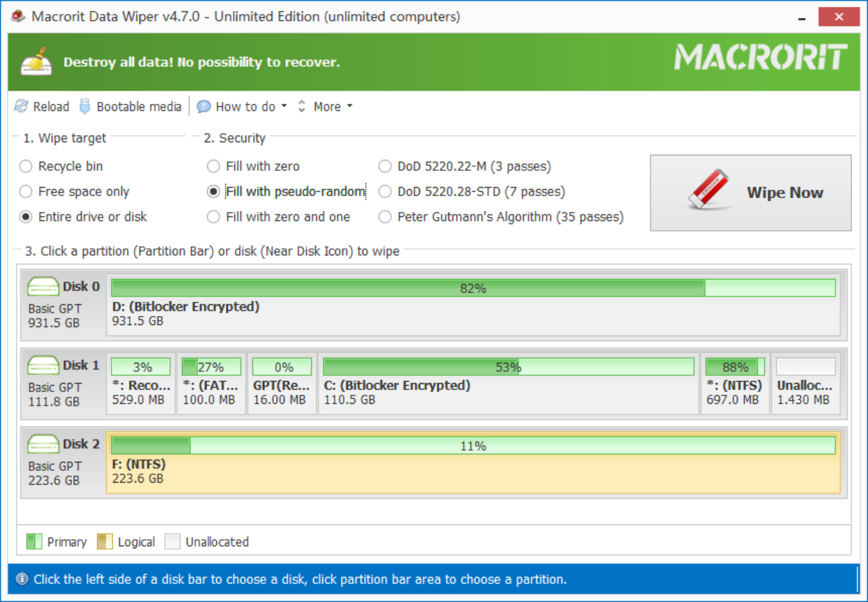Select the GPT reserved partition 16.00 MB
The width and height of the screenshot is (868, 602).
pyautogui.click(x=282, y=383)
